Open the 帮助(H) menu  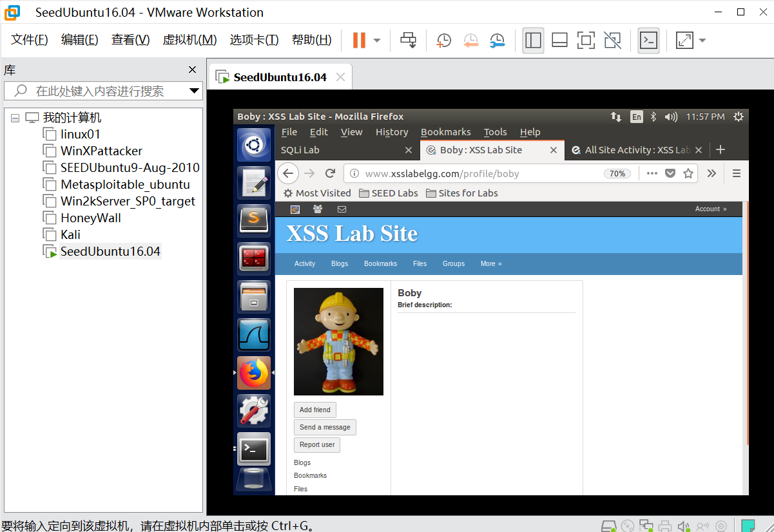[x=312, y=40]
